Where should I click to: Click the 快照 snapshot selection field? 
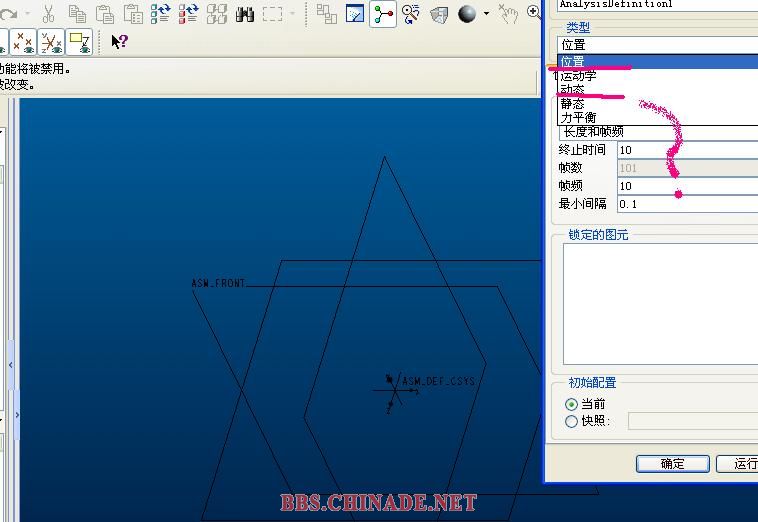(x=693, y=421)
